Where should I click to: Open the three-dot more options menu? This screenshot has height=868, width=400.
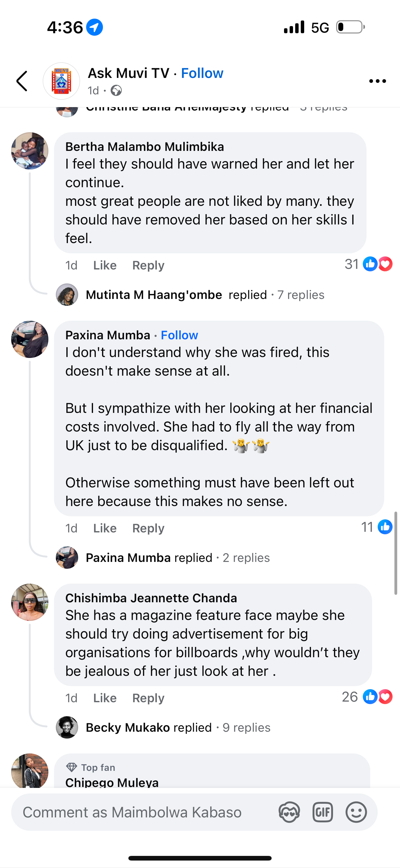click(377, 81)
